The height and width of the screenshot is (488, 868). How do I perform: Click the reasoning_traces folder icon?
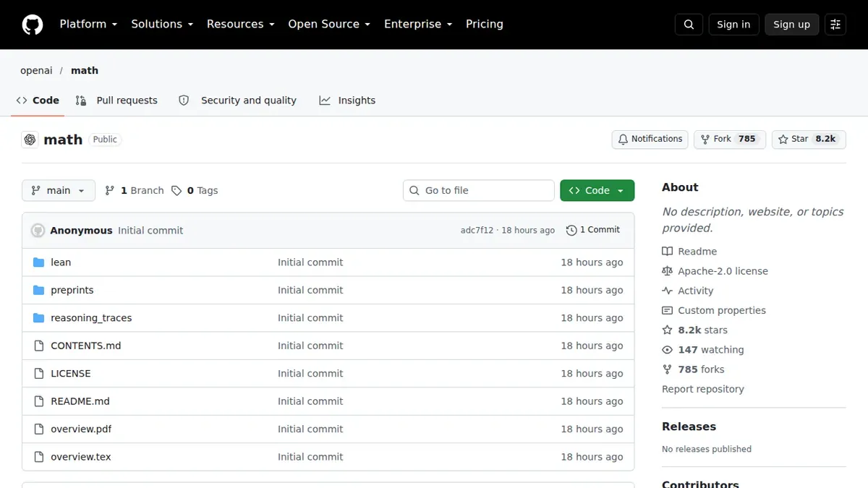click(39, 318)
